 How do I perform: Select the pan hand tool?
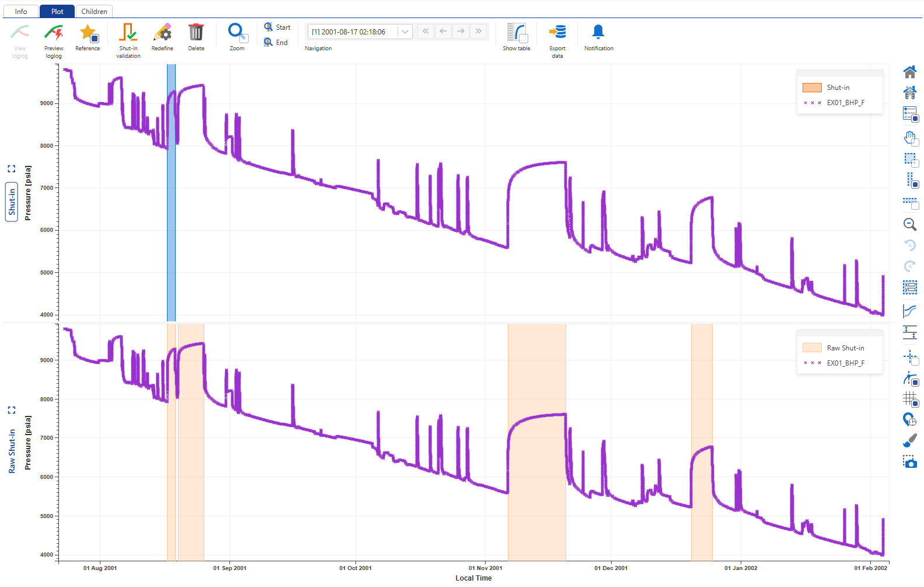(909, 138)
